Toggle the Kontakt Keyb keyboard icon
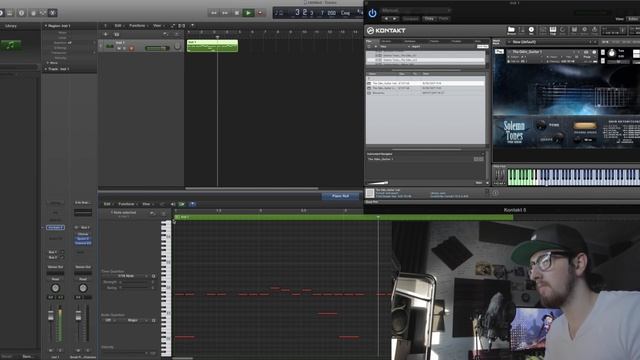Image resolution: width=640 pixels, height=360 pixels. pyautogui.click(x=553, y=31)
